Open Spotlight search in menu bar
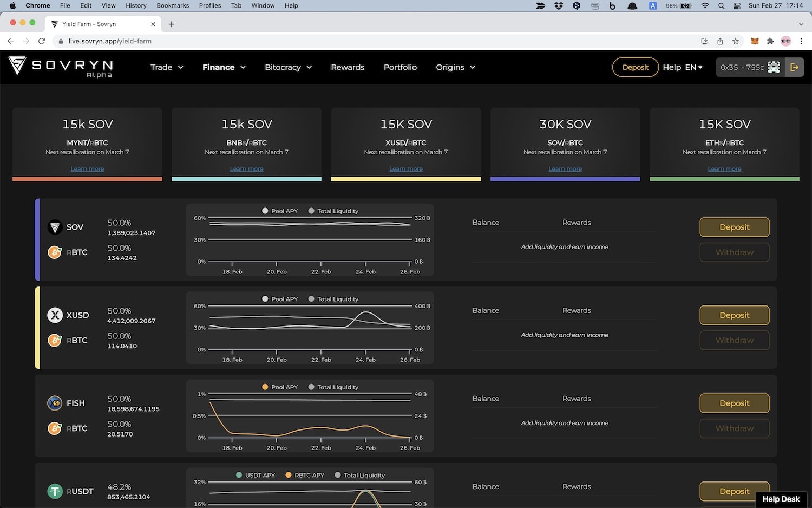Screen dimensions: 812x508 tap(721, 5)
